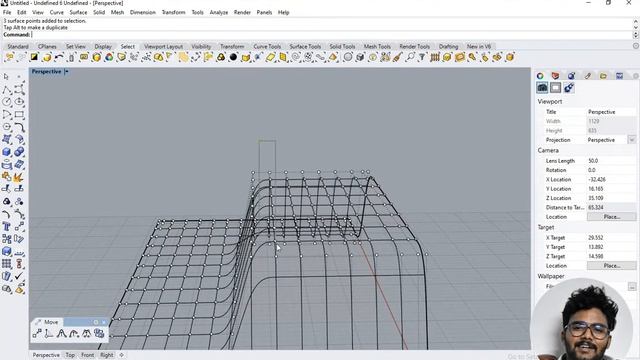Viewport: 640px width, 360px height.
Task: Close the Move floating toolbar
Action: (x=104, y=322)
